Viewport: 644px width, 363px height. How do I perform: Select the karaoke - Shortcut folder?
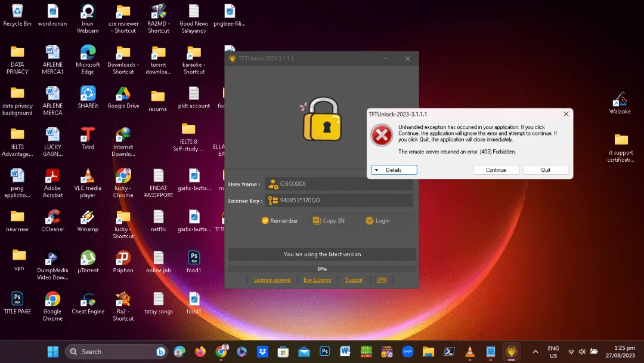pyautogui.click(x=194, y=60)
